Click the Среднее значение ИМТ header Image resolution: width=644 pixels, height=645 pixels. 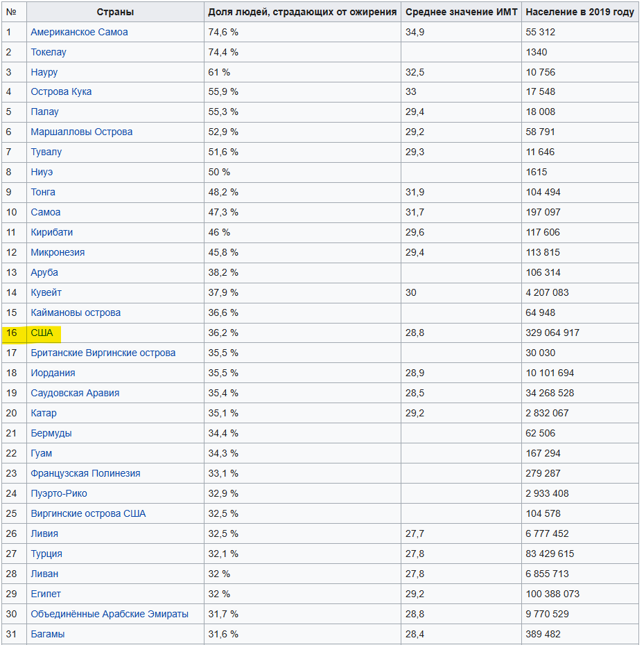[462, 12]
